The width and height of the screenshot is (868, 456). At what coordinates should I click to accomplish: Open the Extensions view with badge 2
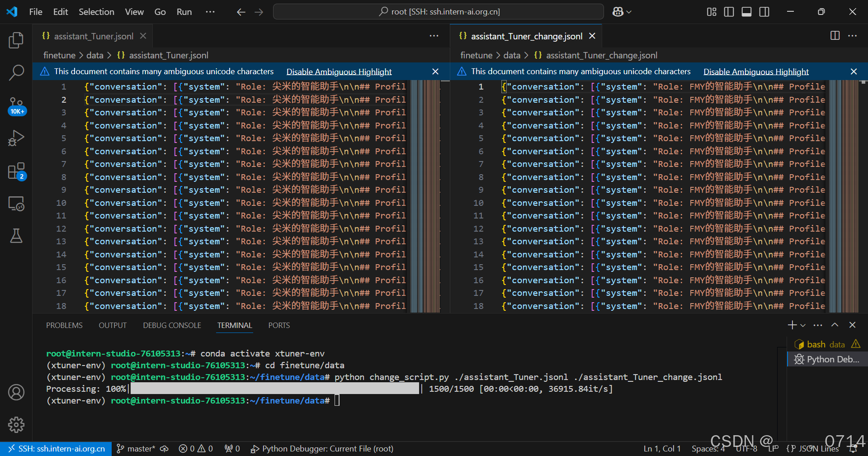[x=17, y=171]
